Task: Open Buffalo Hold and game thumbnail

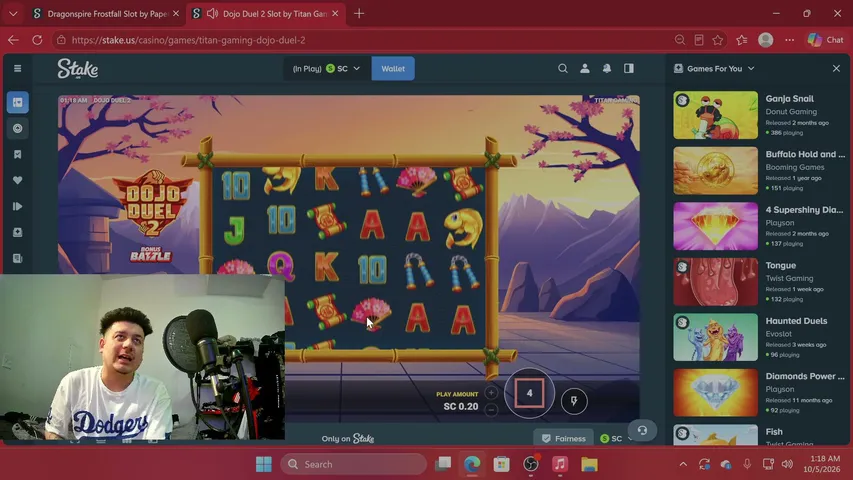Action: point(715,170)
